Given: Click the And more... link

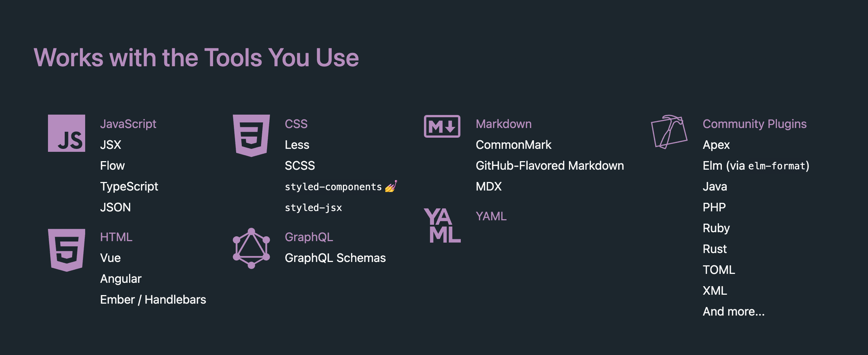Looking at the screenshot, I should 733,311.
